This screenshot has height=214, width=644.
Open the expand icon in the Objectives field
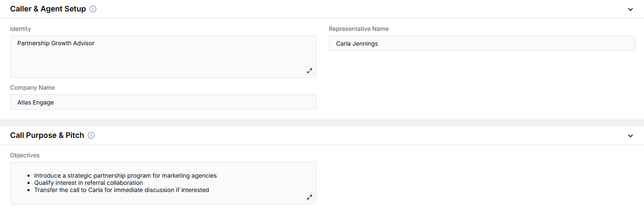310,197
